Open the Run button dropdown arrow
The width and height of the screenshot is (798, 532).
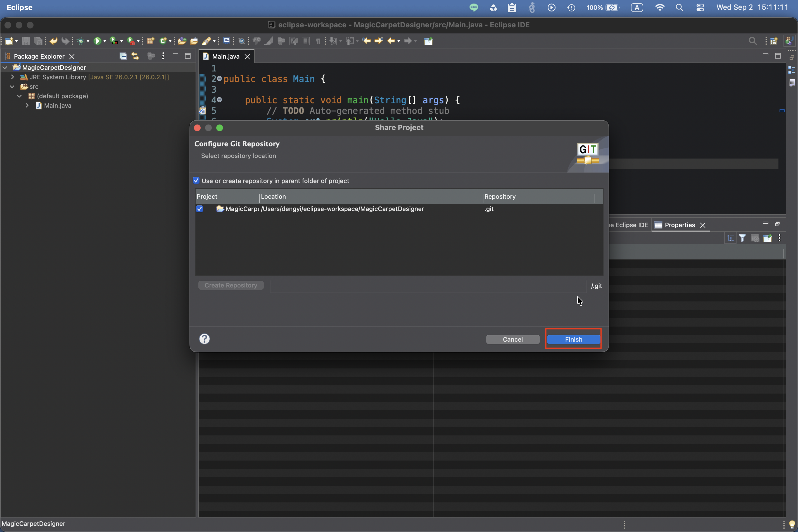104,41
